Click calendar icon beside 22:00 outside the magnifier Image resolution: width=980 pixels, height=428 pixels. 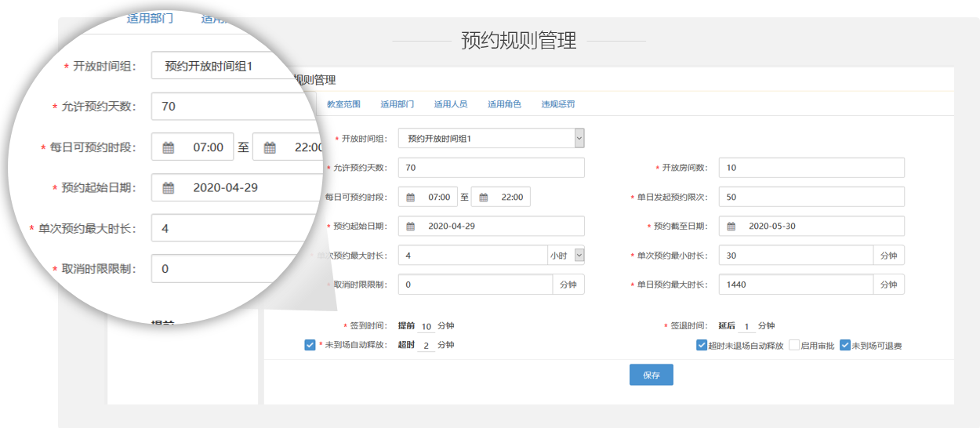pos(484,198)
